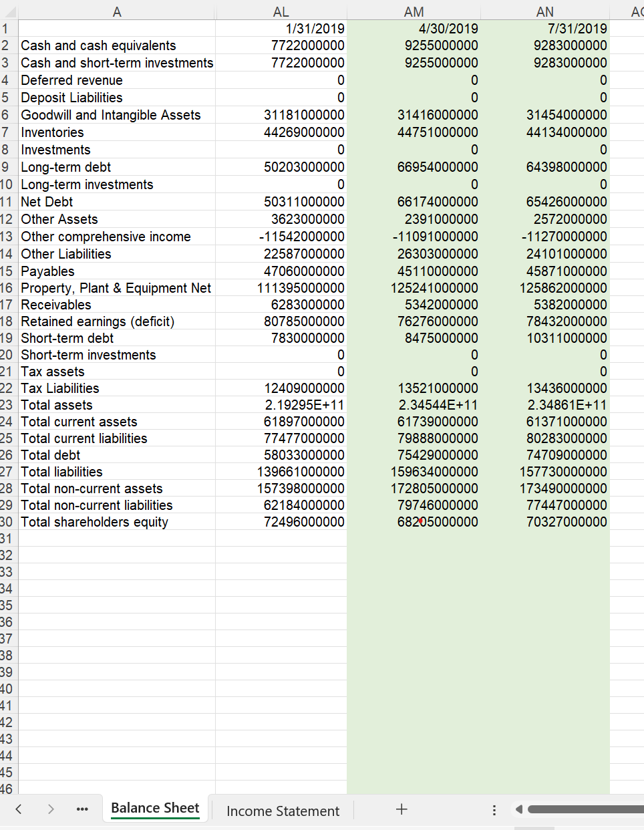This screenshot has height=830, width=644.
Task: Click 'Property, Plant & Equipment Net' label
Action: (116, 288)
